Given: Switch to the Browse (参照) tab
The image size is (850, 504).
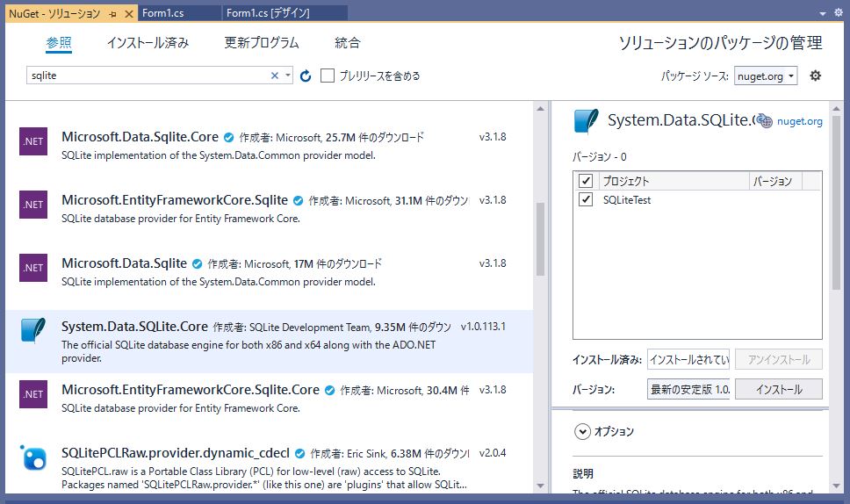Looking at the screenshot, I should pos(59,43).
